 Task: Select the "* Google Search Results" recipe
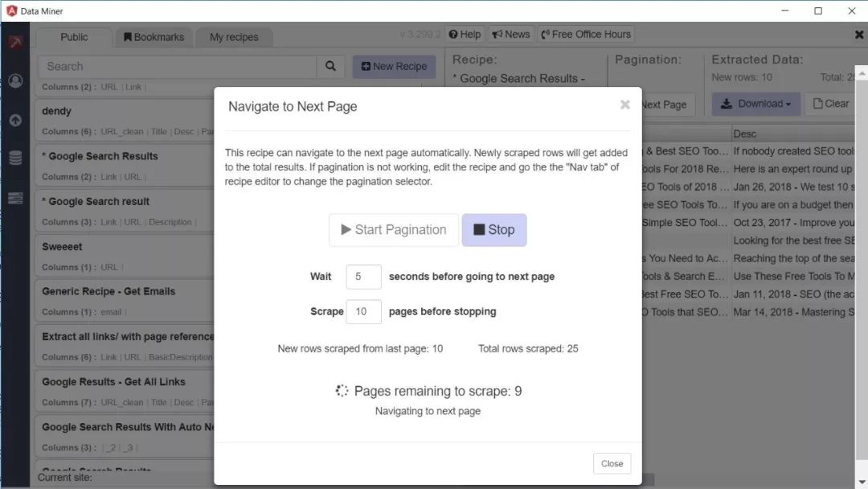click(x=125, y=165)
